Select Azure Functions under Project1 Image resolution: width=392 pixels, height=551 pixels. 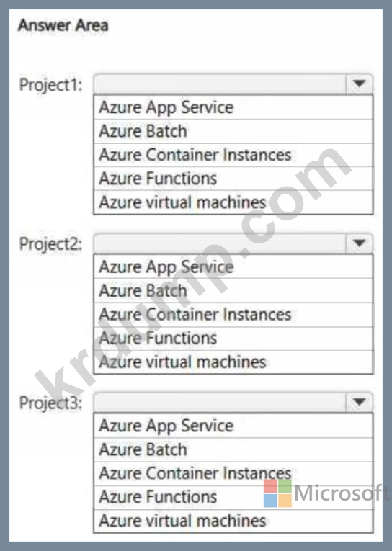point(233,179)
